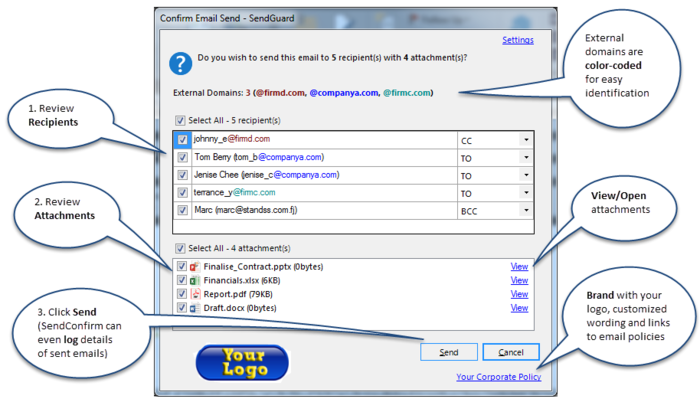Viewport: 700px width, 399px height.
Task: Uncheck the Report.pdf attachment checkbox
Action: point(182,294)
